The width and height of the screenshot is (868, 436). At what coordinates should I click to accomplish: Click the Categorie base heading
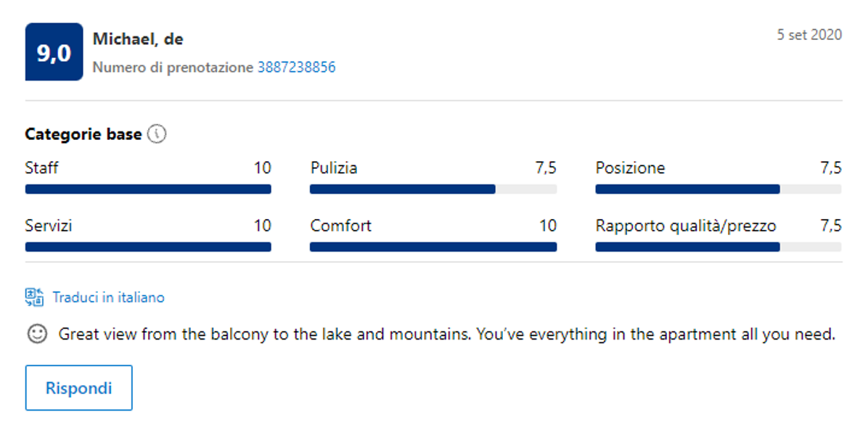(x=83, y=134)
